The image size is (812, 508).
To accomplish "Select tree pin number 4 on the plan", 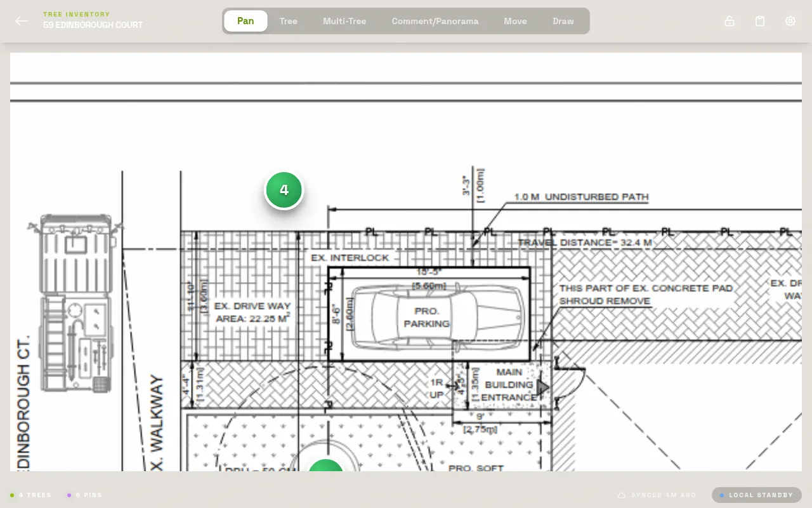I will tap(284, 189).
